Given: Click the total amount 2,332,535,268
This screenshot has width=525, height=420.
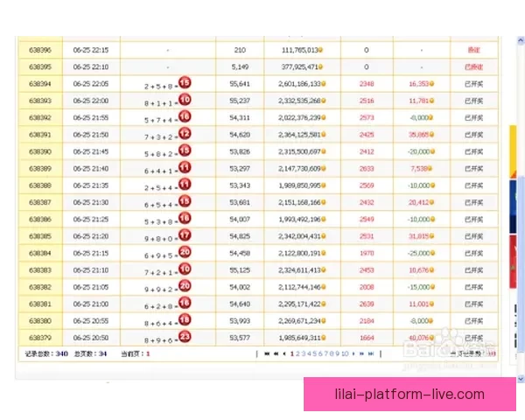Looking at the screenshot, I should tap(299, 101).
